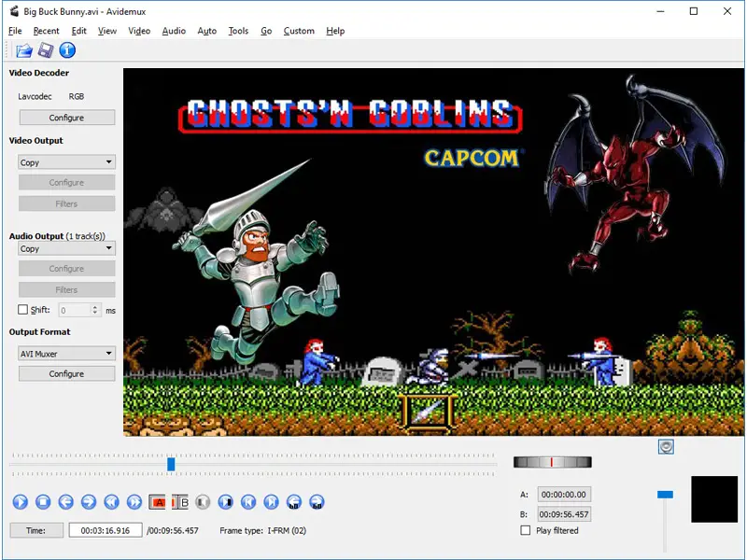Click Configure under Video Output
The image size is (747, 560).
pyautogui.click(x=66, y=182)
